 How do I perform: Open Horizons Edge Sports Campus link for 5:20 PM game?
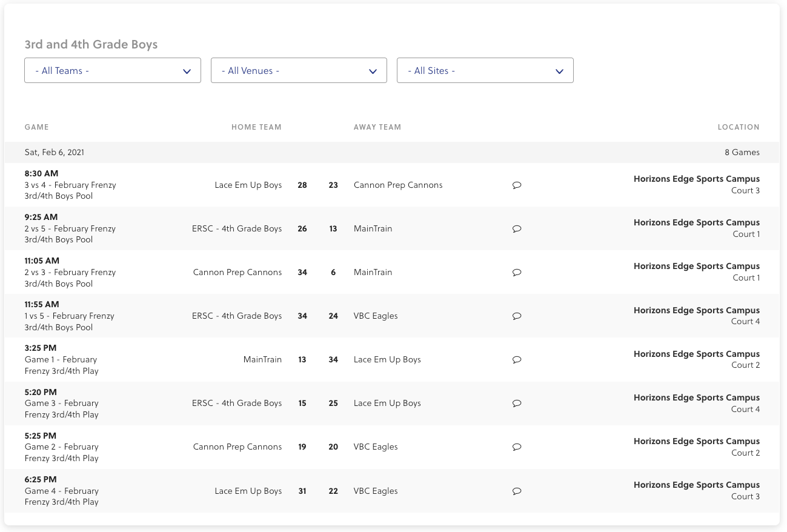(x=697, y=397)
